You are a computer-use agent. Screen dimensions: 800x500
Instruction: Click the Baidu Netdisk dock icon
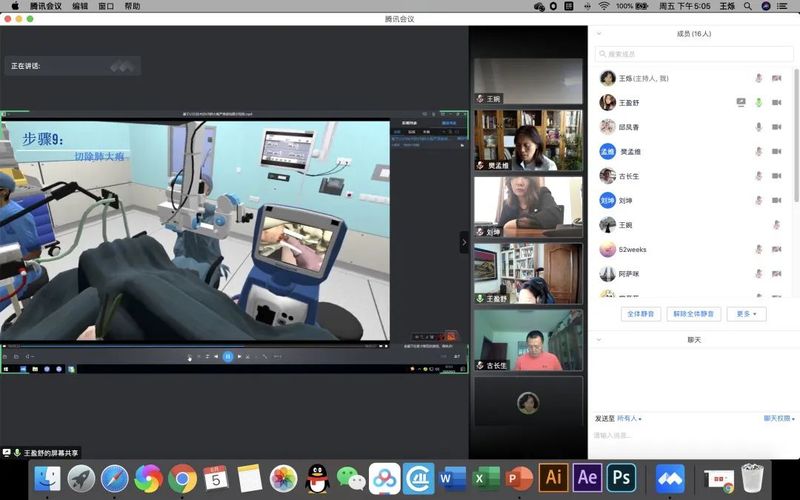[384, 478]
